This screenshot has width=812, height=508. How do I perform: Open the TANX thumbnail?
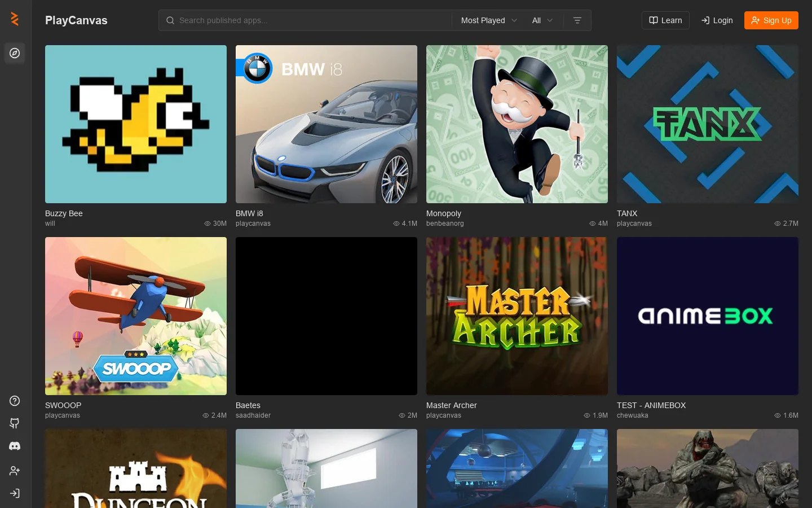tap(708, 124)
